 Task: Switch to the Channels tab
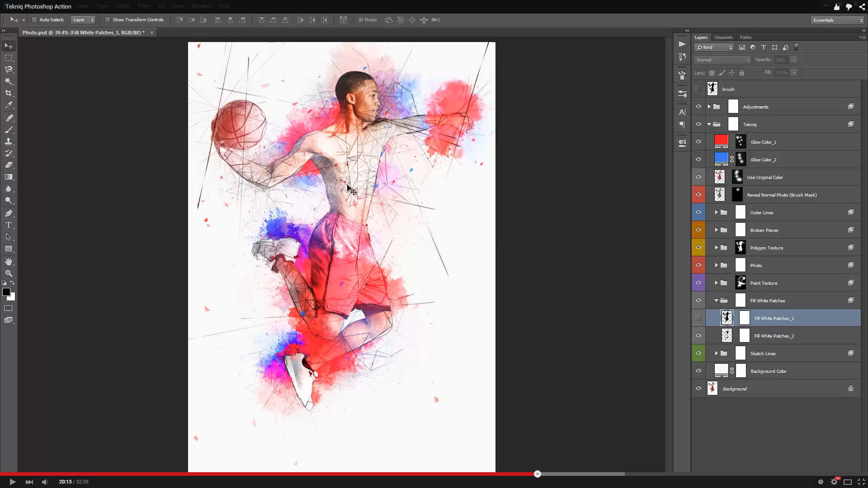click(723, 37)
